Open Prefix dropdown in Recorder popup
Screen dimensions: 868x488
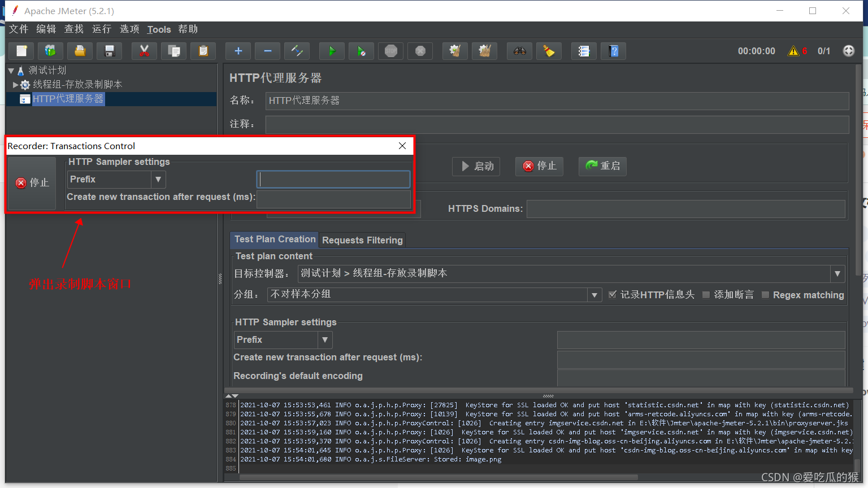click(158, 180)
